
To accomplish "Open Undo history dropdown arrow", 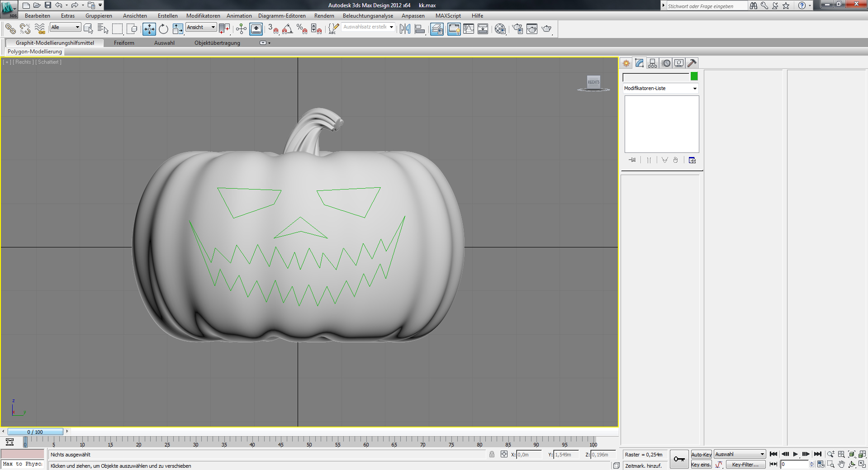I will click(66, 5).
